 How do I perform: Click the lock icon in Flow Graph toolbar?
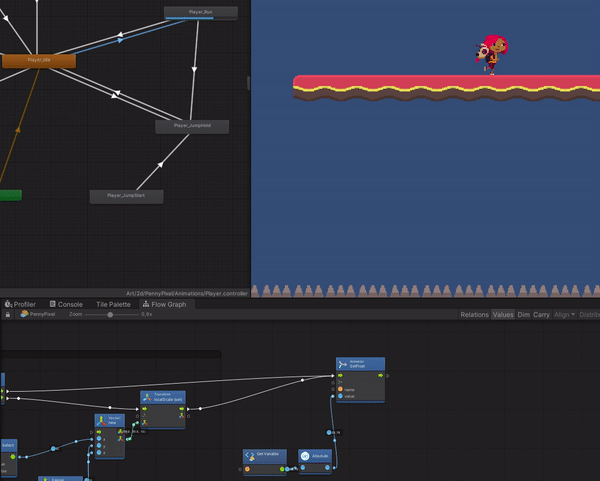tap(8, 314)
